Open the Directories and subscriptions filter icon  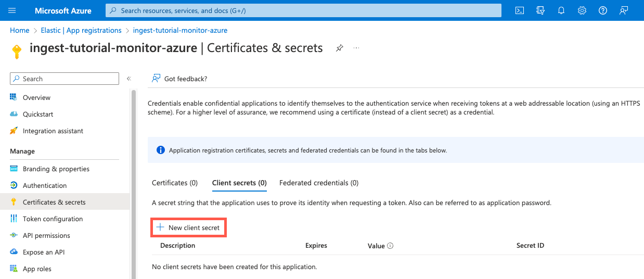(x=540, y=10)
